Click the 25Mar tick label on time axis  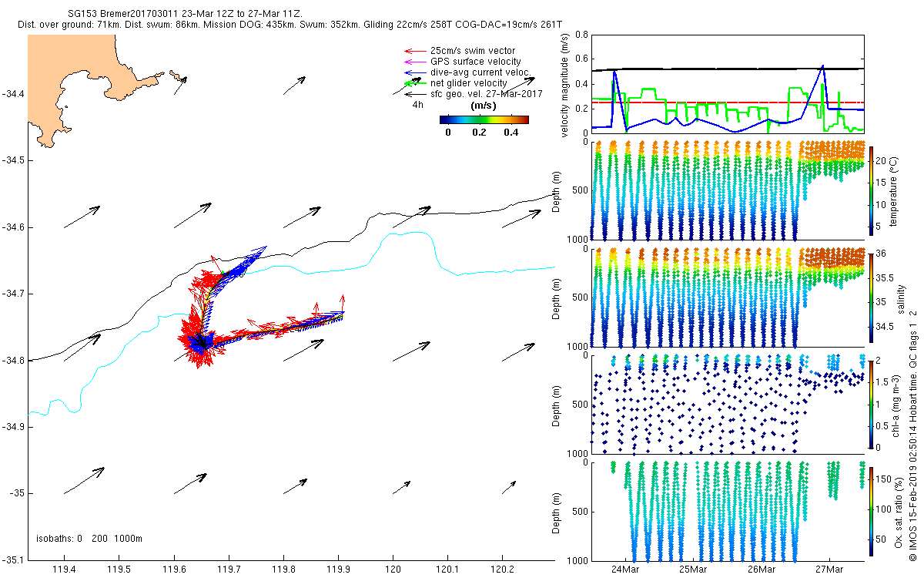[x=692, y=570]
